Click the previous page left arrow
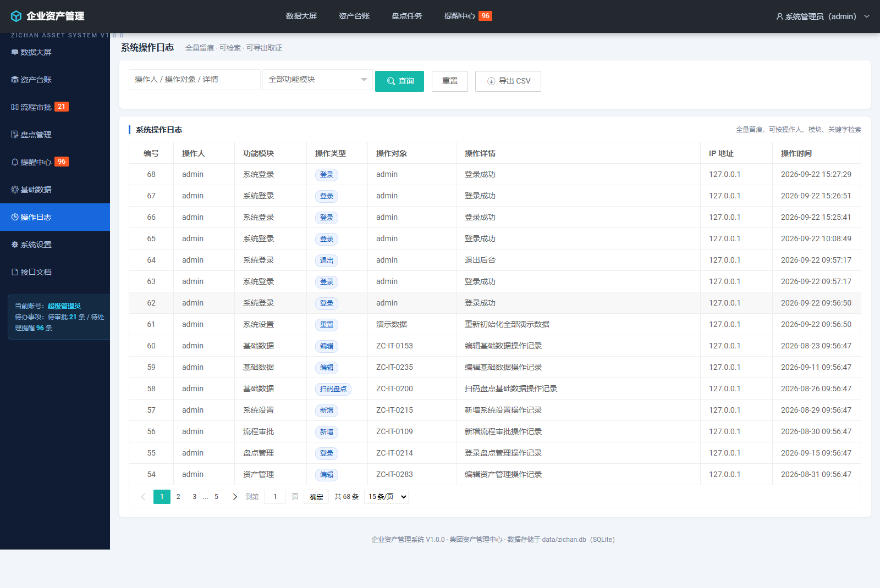 143,497
